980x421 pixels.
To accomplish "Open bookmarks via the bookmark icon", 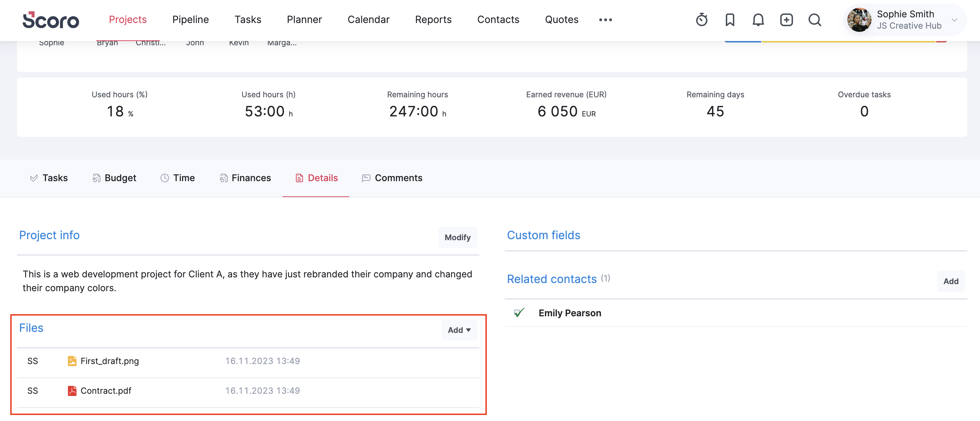I will [x=730, y=20].
